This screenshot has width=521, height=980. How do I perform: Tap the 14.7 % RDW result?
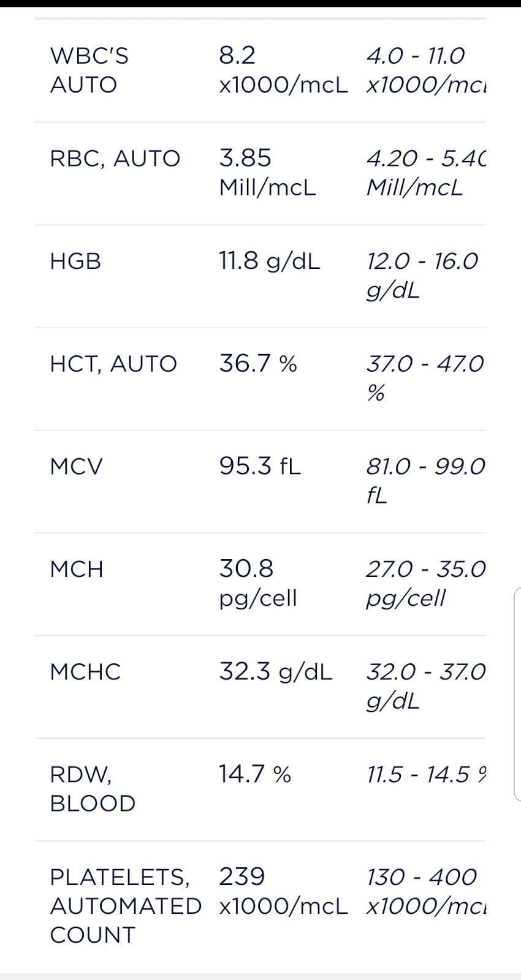255,775
